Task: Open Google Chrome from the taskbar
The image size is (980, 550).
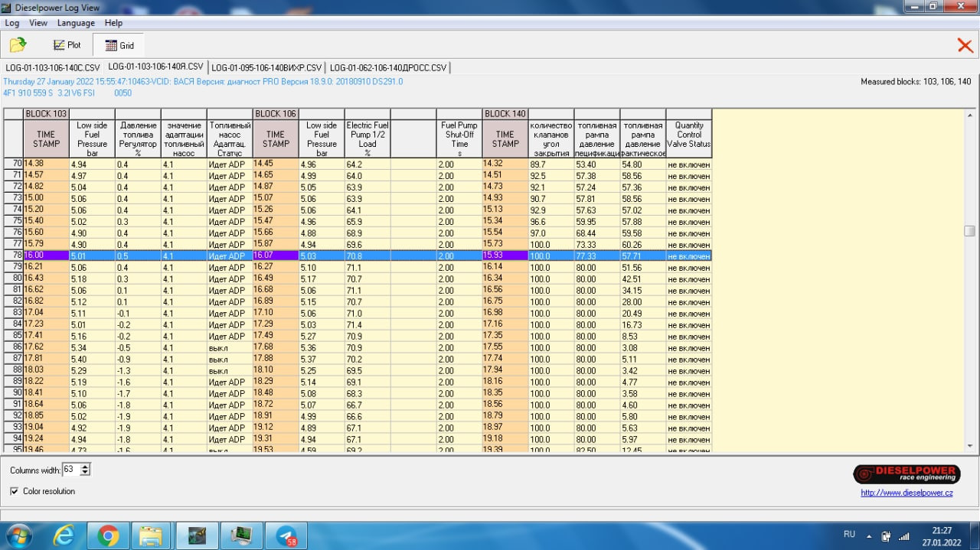Action: point(108,535)
